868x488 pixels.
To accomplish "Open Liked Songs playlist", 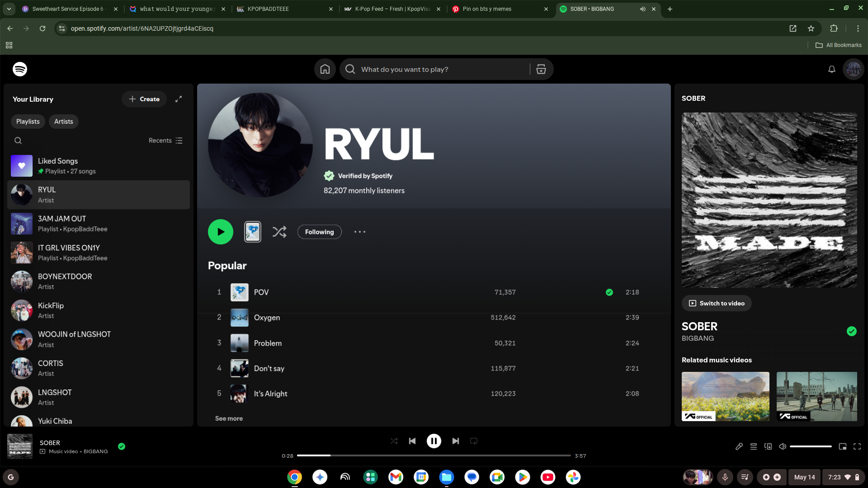I will [x=99, y=166].
